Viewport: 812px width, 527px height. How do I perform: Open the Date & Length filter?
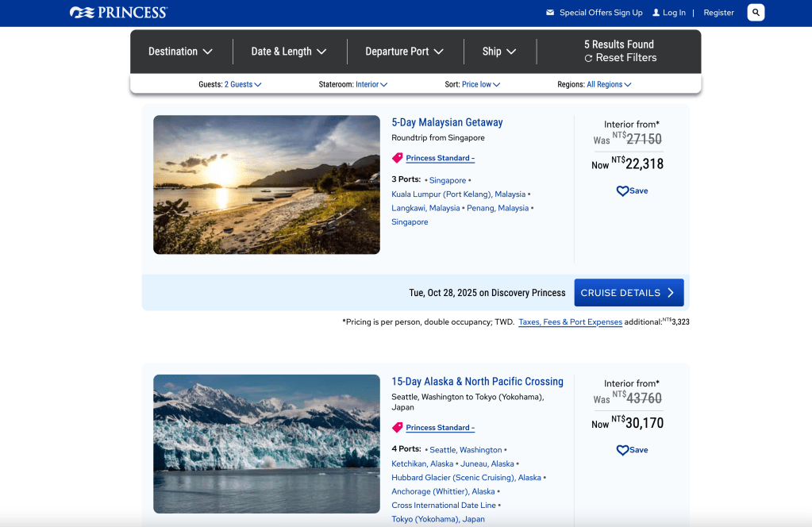pos(289,52)
